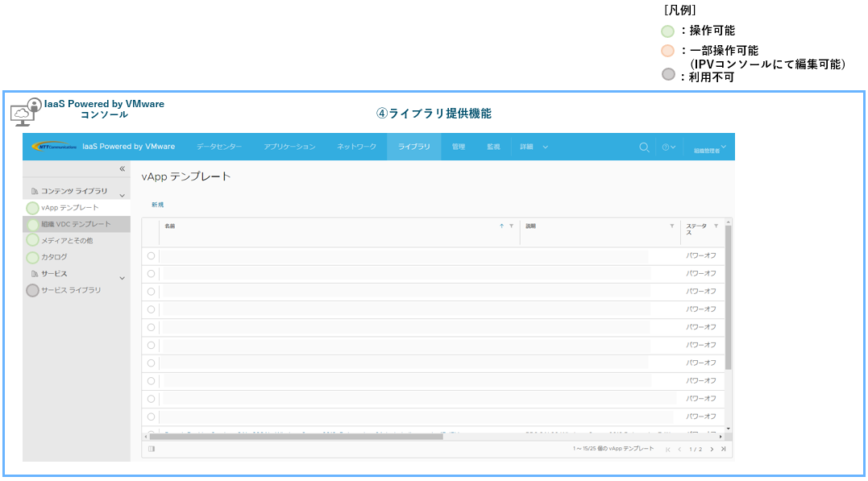The height and width of the screenshot is (481, 868).
Task: Select the eighth template row radio button
Action: click(152, 381)
